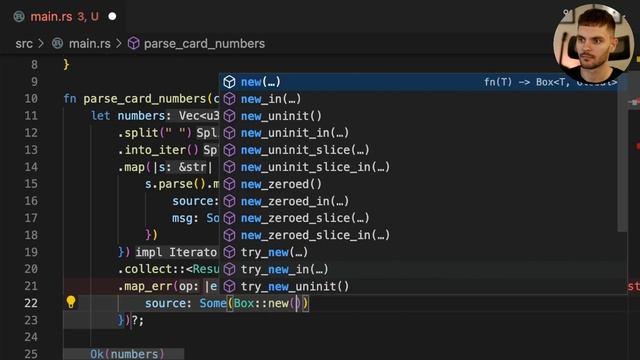Switch to the main.rs editor tab

(64, 17)
